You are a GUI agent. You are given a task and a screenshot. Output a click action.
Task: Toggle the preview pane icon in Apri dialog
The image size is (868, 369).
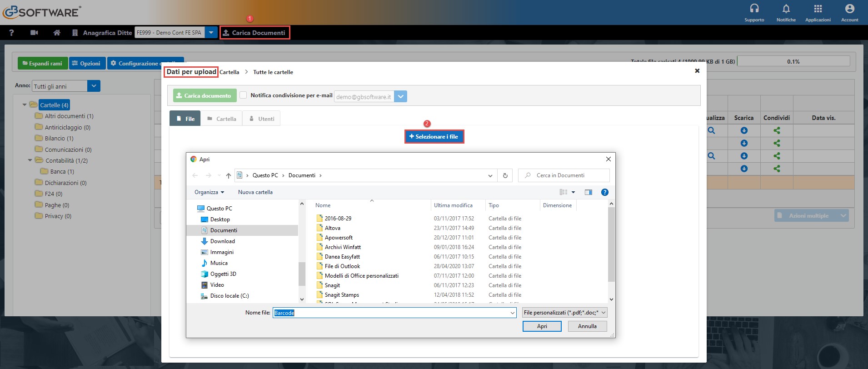[588, 192]
